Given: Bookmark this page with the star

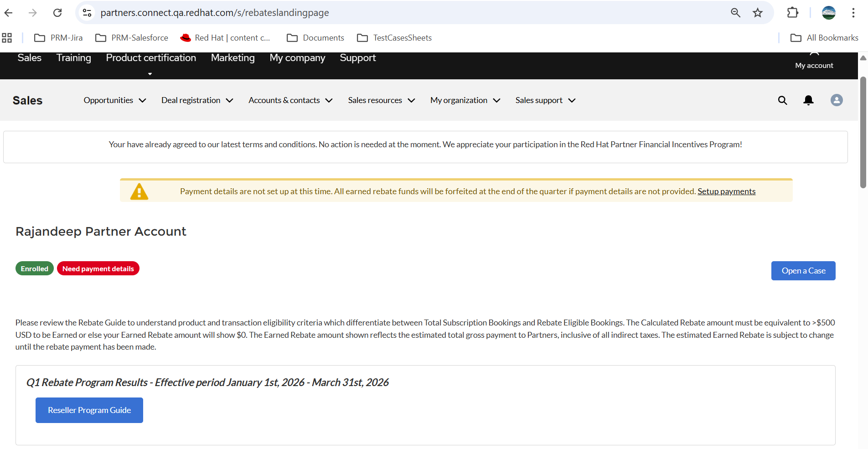Looking at the screenshot, I should [x=758, y=13].
